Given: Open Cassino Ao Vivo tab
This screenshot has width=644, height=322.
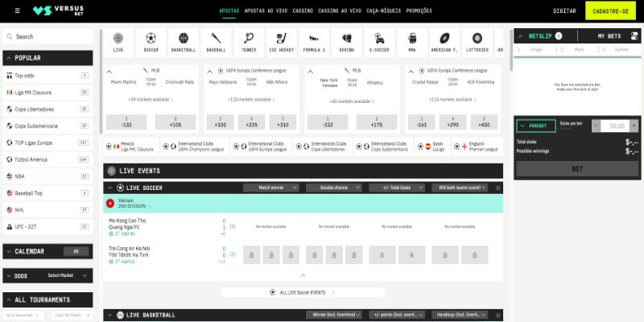Looking at the screenshot, I should (x=340, y=11).
